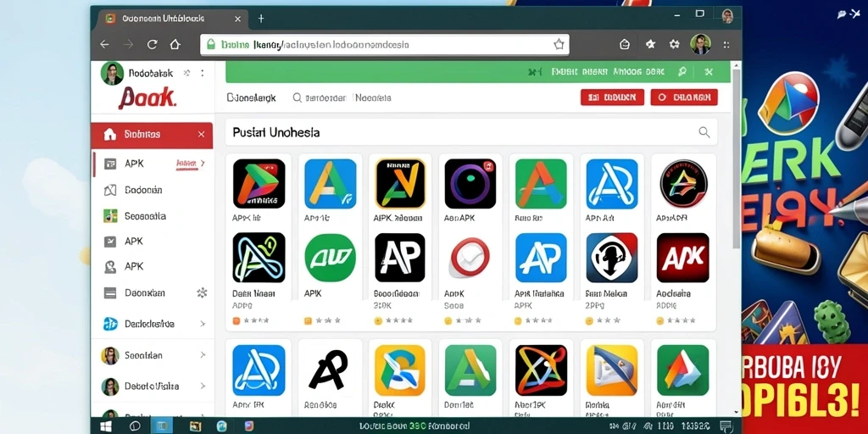This screenshot has width=868, height=434.
Task: Open the orange rings on black tile app
Action: pyautogui.click(x=541, y=370)
